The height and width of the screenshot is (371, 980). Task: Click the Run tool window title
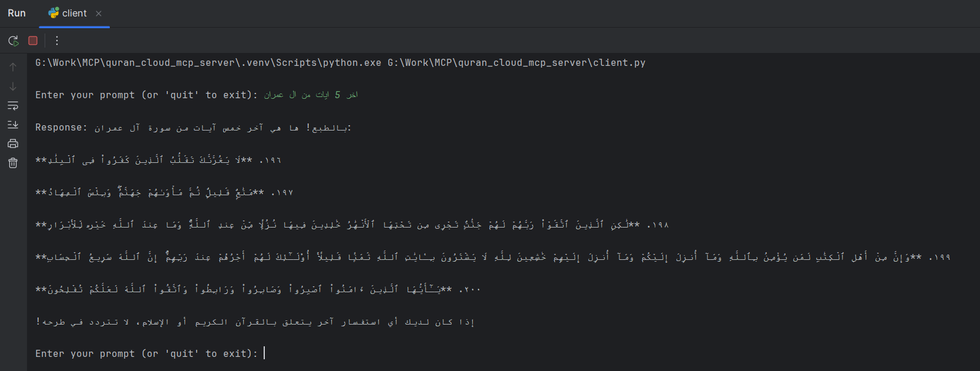pos(16,14)
